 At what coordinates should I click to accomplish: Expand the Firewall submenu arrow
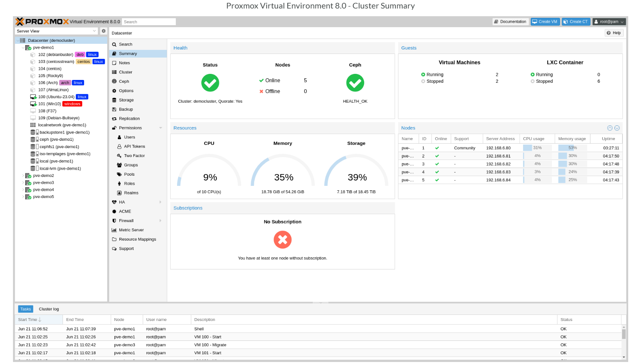pos(161,221)
